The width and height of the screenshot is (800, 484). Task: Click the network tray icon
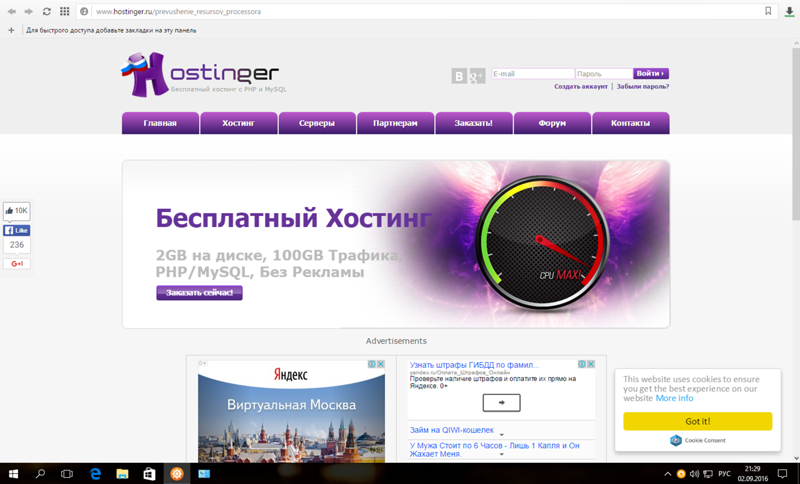point(708,474)
